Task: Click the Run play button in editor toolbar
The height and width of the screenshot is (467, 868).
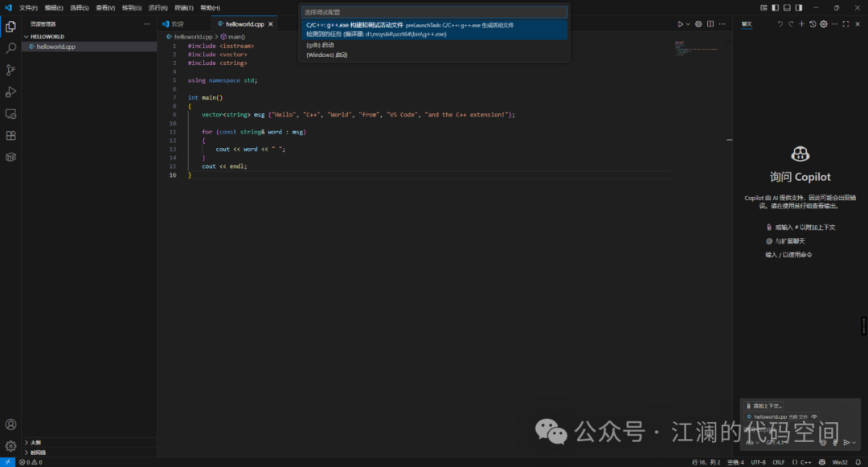Action: (x=681, y=24)
